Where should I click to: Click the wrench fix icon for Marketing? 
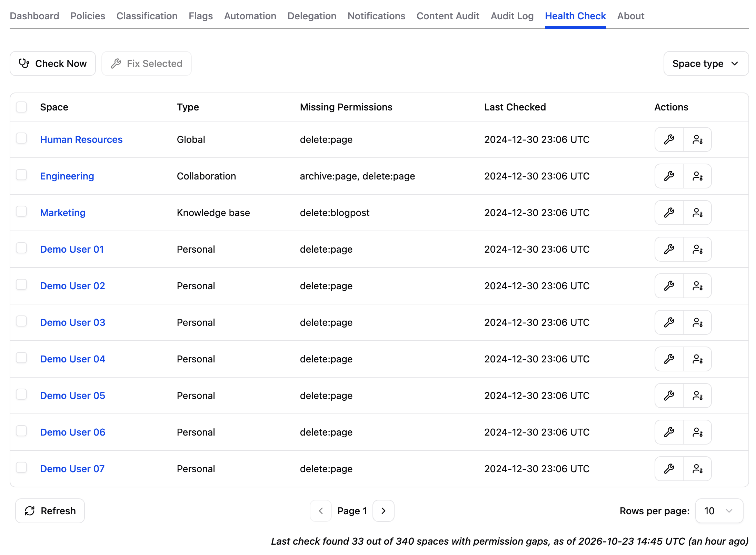[669, 213]
